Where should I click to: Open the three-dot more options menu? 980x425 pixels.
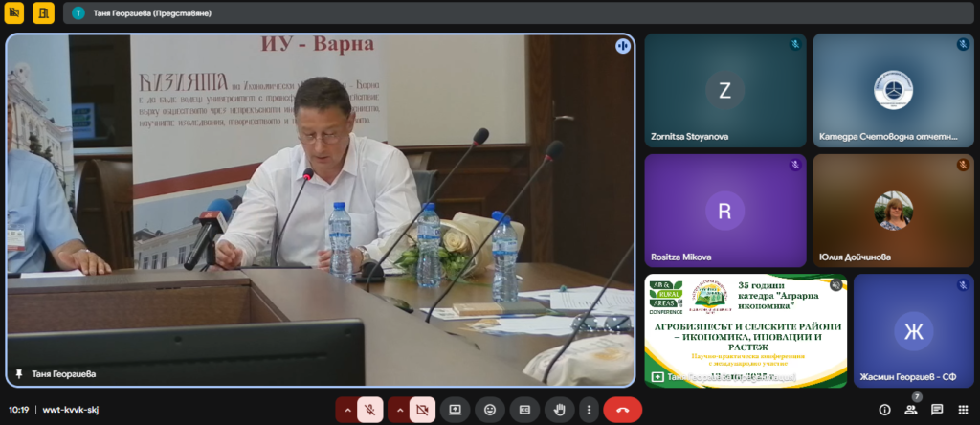pyautogui.click(x=589, y=410)
